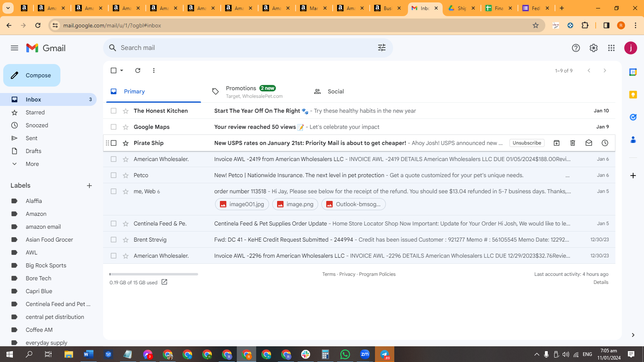Expand the More section in sidebar
The width and height of the screenshot is (644, 362).
(x=32, y=164)
